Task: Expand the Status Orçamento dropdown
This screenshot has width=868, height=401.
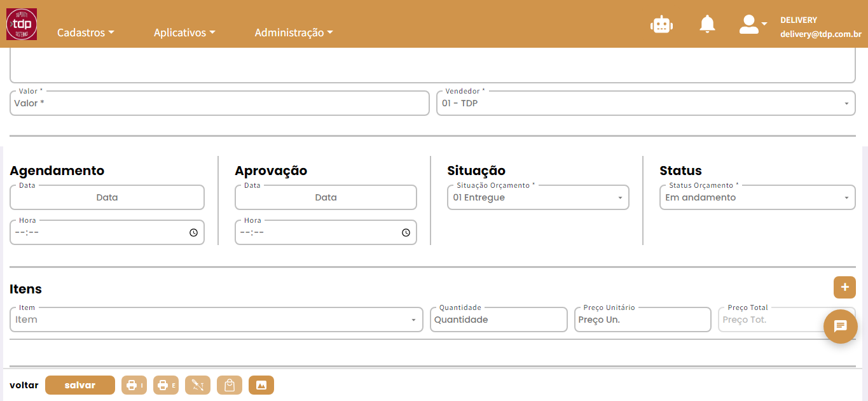Action: [x=757, y=197]
